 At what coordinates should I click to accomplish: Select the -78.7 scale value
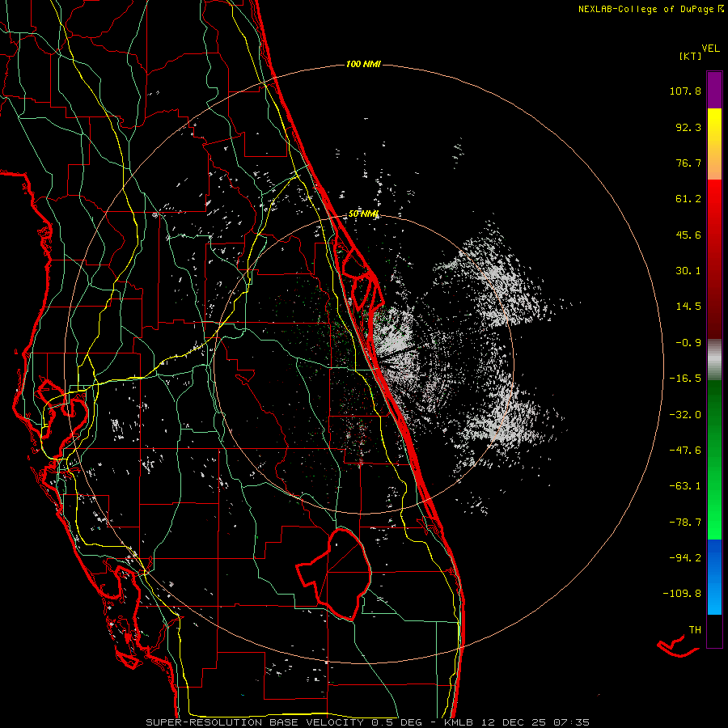pos(685,523)
